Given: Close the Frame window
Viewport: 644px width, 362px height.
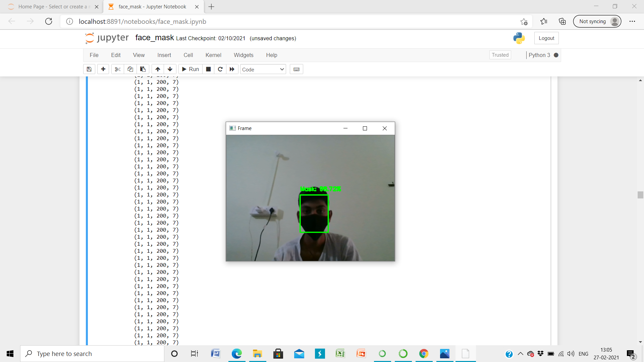Looking at the screenshot, I should 385,128.
